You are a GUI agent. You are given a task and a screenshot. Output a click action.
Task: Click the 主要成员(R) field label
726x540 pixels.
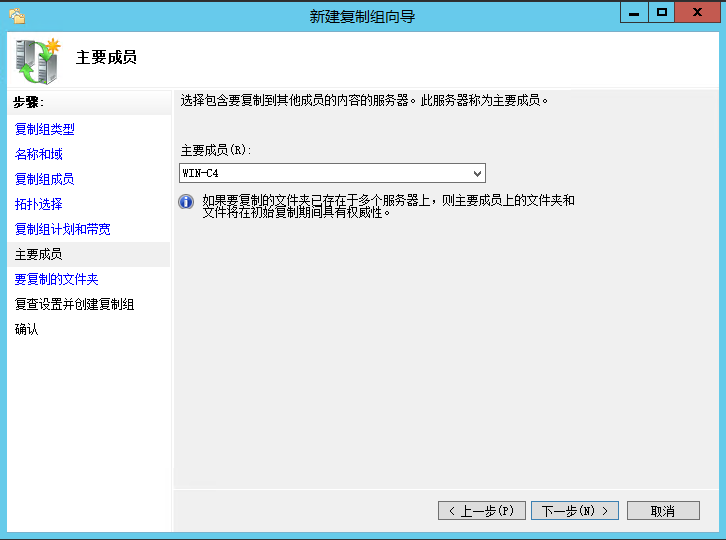coord(216,150)
